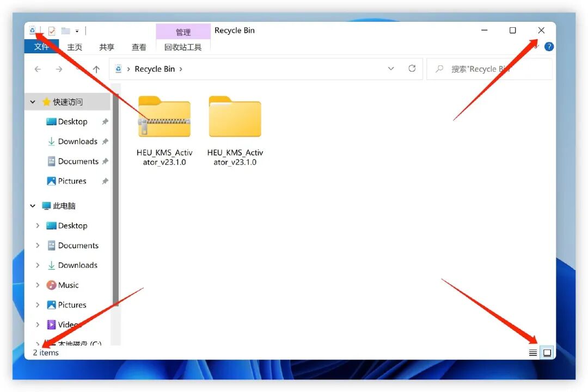Viewport: 588px width, 392px height.
Task: Switch to large thumbnails view in status bar
Action: pyautogui.click(x=547, y=352)
